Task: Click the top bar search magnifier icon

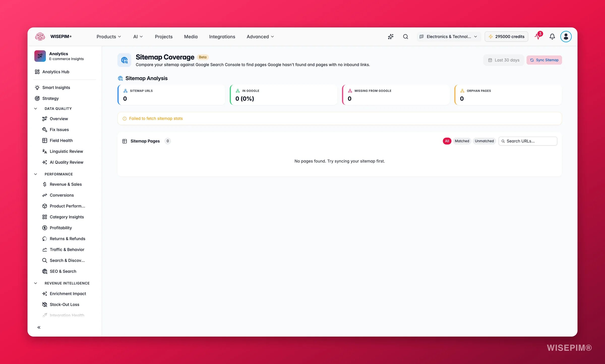Action: [405, 37]
